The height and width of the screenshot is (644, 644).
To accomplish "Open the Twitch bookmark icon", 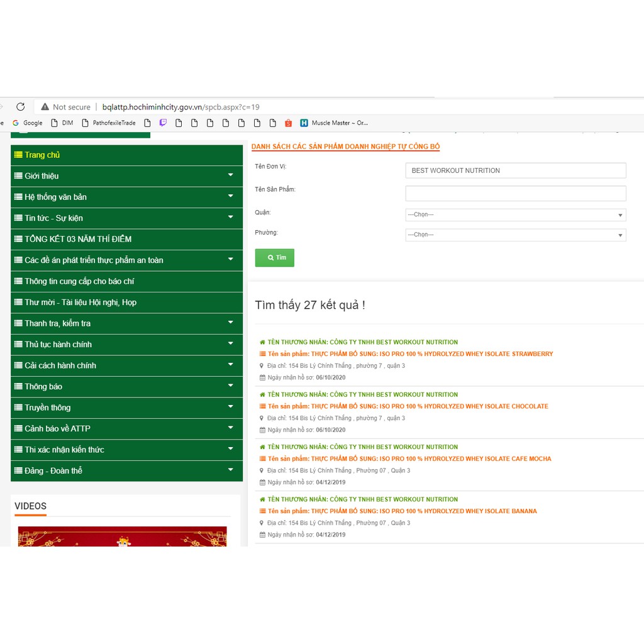I will click(x=163, y=123).
